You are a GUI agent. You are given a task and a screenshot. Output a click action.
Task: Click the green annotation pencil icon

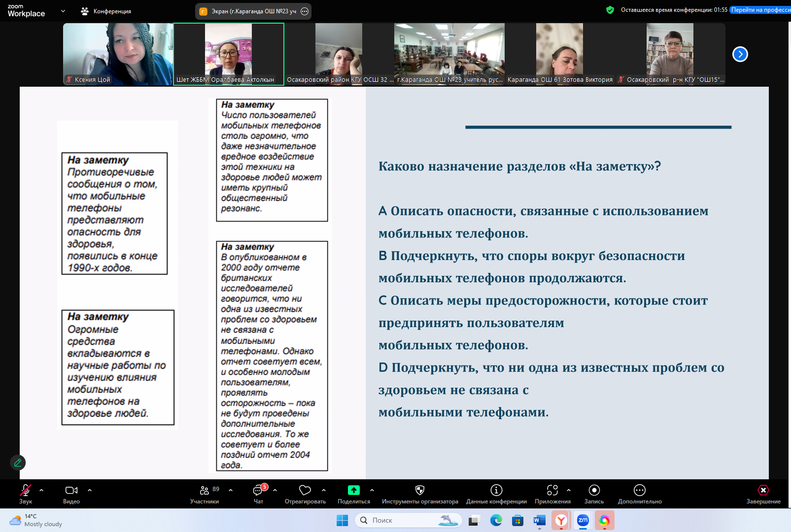pos(18,463)
